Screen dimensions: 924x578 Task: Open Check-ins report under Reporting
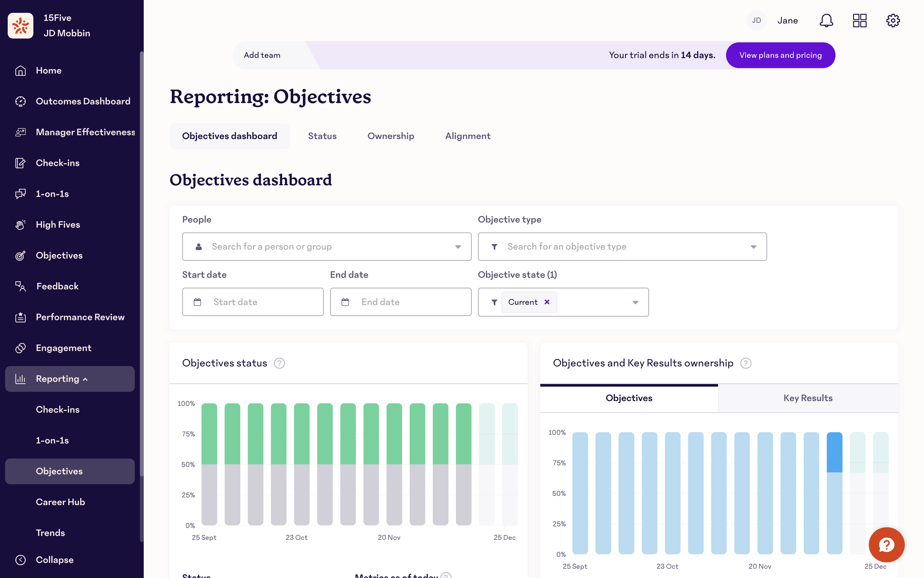(70, 409)
